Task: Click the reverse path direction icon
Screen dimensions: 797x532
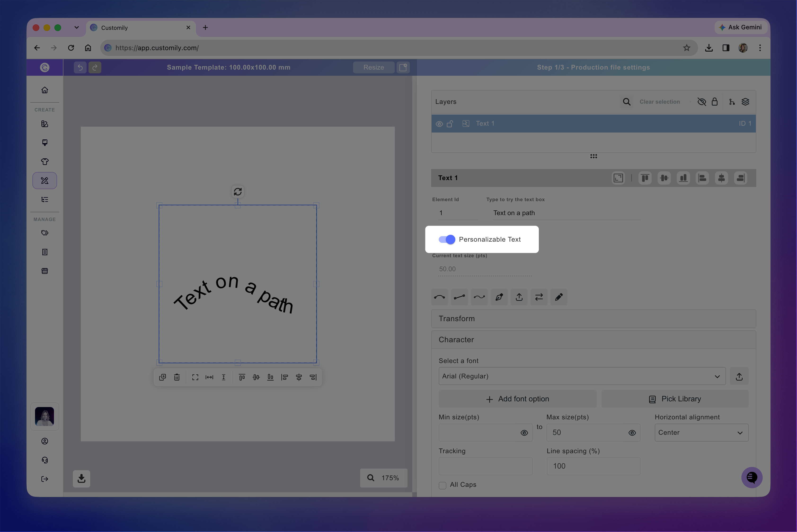Action: pyautogui.click(x=539, y=297)
